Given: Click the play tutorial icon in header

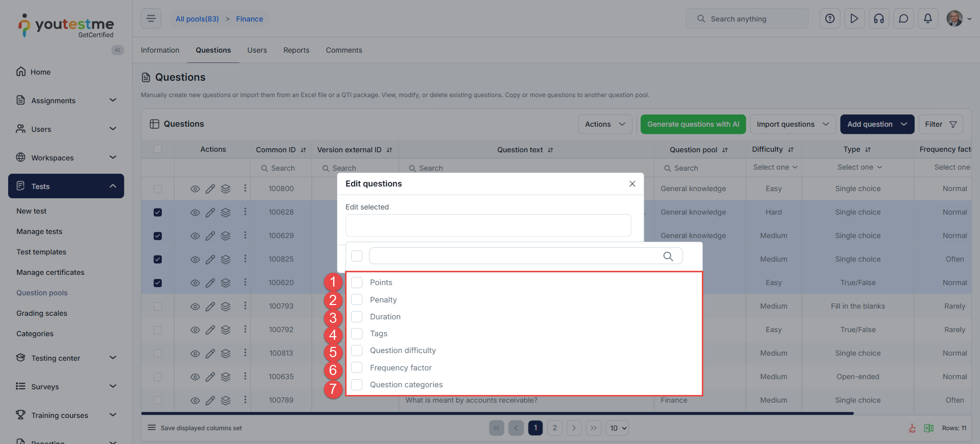Looking at the screenshot, I should click(x=854, y=18).
